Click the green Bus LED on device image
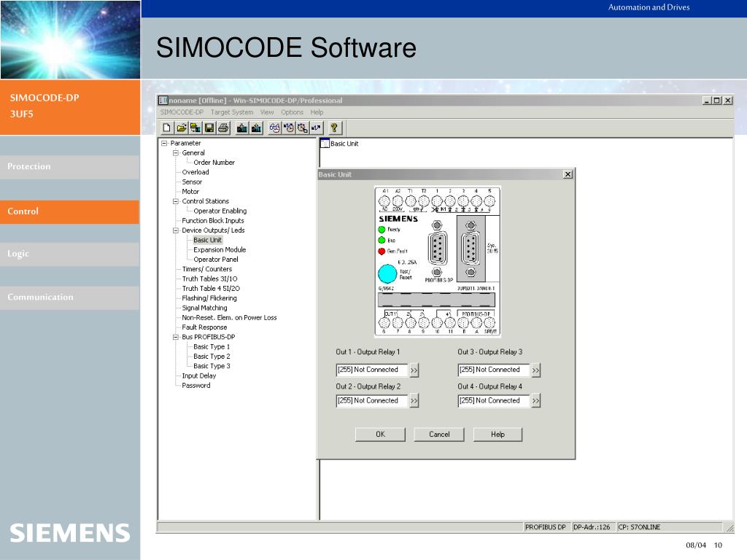 pyautogui.click(x=382, y=241)
